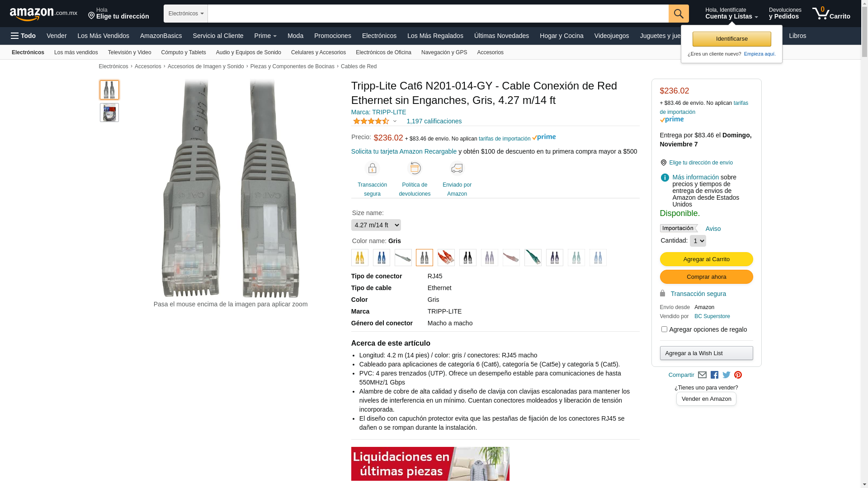Share via the email envelope icon
868x488 pixels.
pos(702,375)
